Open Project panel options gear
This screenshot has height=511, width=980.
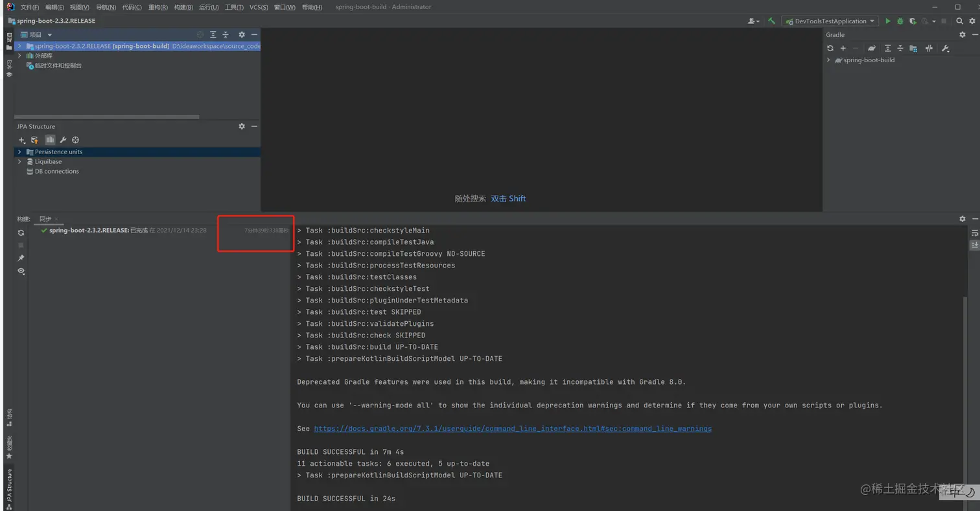click(242, 35)
